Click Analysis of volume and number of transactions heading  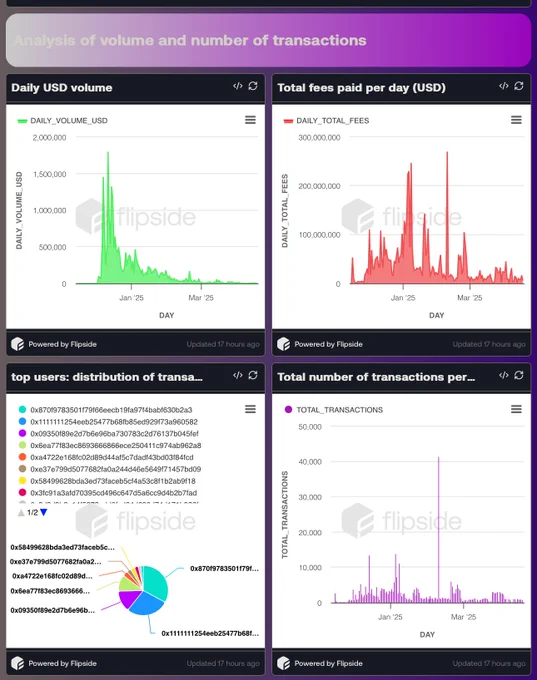tap(190, 40)
